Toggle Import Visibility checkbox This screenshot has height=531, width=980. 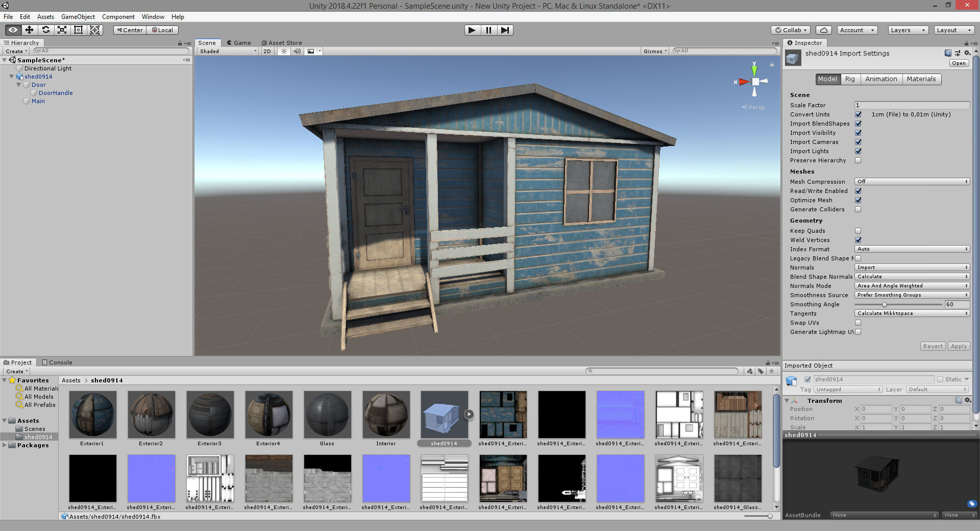(858, 133)
